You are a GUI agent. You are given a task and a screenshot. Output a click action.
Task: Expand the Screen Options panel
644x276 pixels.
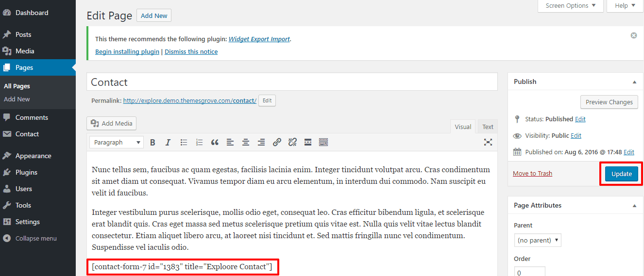point(570,6)
